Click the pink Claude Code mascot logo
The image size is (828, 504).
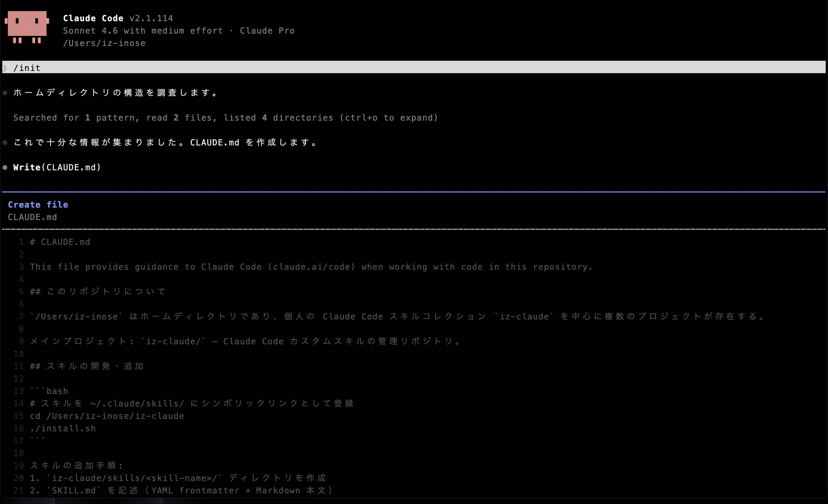27,27
